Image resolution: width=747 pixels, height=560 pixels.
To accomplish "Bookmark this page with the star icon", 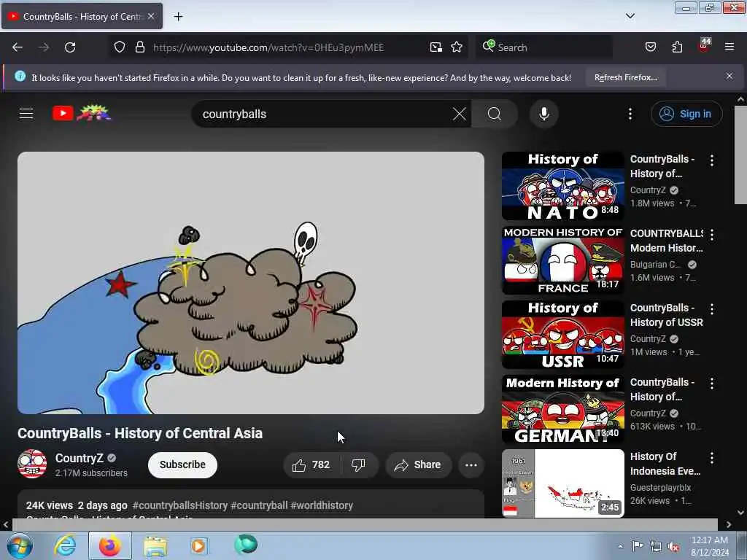I will pyautogui.click(x=457, y=47).
